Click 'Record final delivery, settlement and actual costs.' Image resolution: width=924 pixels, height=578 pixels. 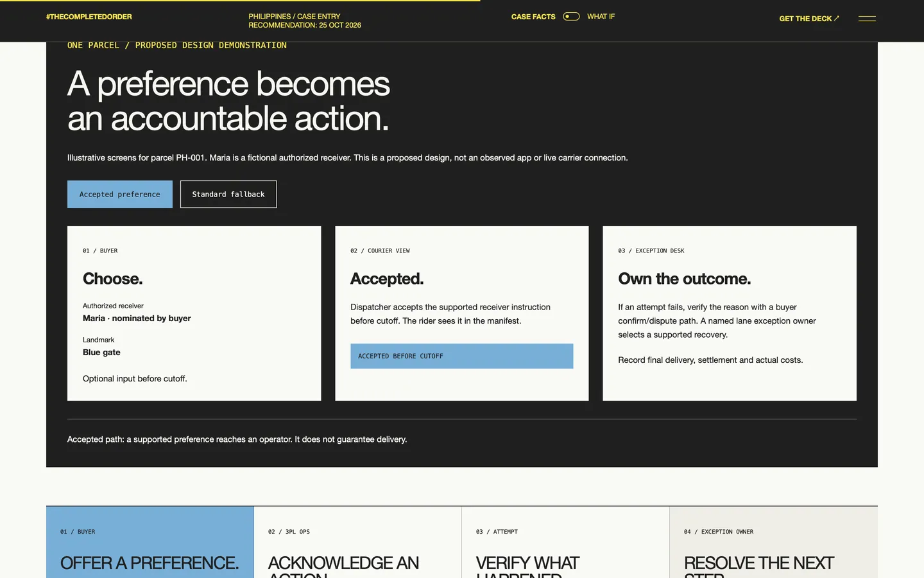tap(710, 360)
